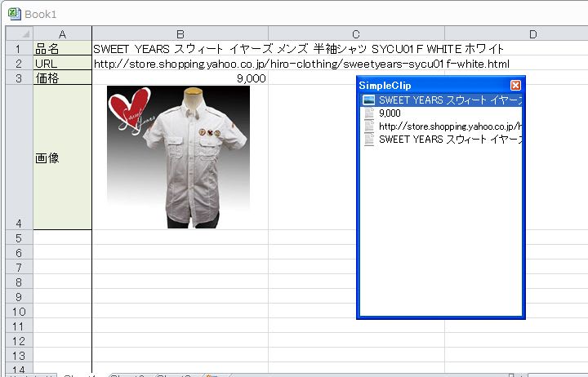Select the price cell containing 9,000
This screenshot has height=377, width=588.
pyautogui.click(x=180, y=78)
